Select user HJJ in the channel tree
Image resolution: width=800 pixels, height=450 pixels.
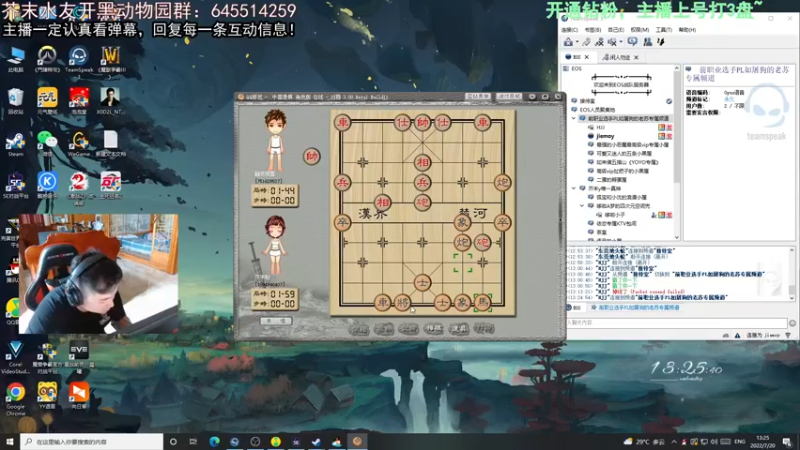(601, 128)
